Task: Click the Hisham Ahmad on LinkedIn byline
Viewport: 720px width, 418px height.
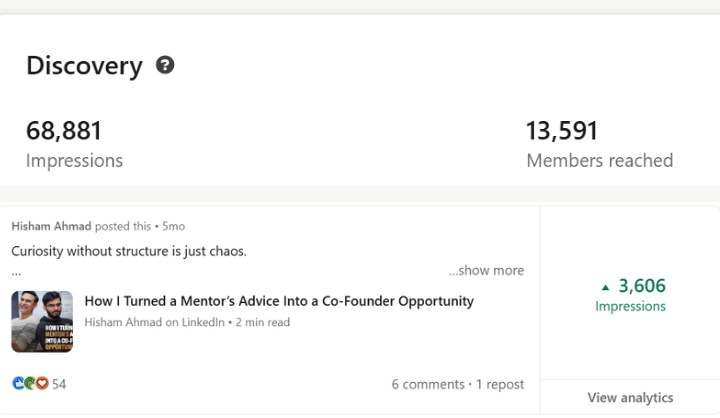Action: (x=155, y=322)
